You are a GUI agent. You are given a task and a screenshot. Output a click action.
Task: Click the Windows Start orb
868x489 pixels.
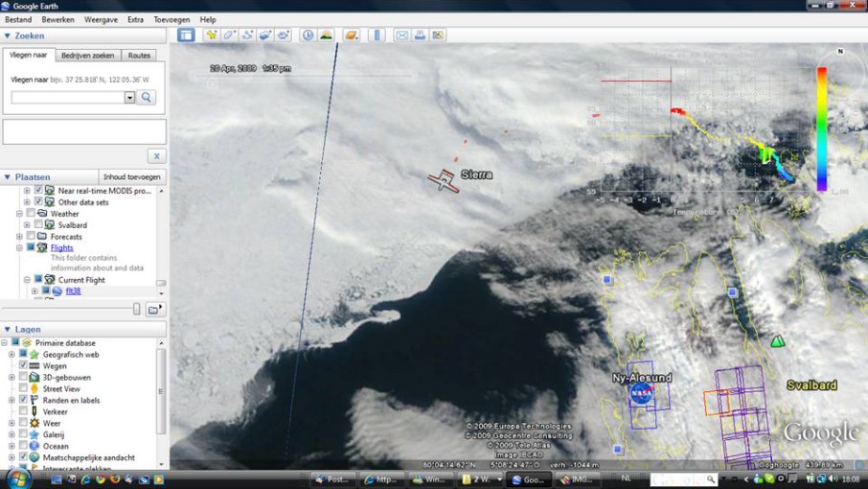tap(18, 478)
